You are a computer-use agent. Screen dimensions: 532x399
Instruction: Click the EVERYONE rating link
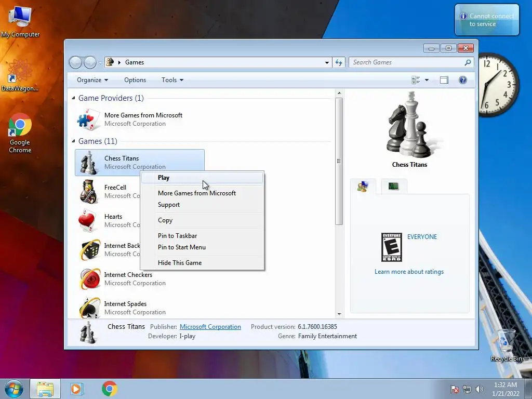pos(422,237)
